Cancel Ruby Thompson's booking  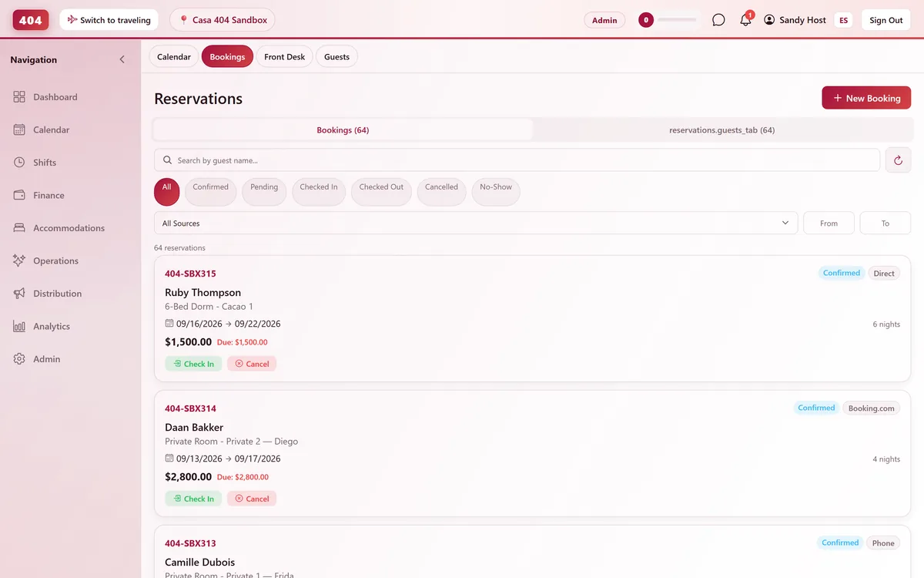click(252, 364)
